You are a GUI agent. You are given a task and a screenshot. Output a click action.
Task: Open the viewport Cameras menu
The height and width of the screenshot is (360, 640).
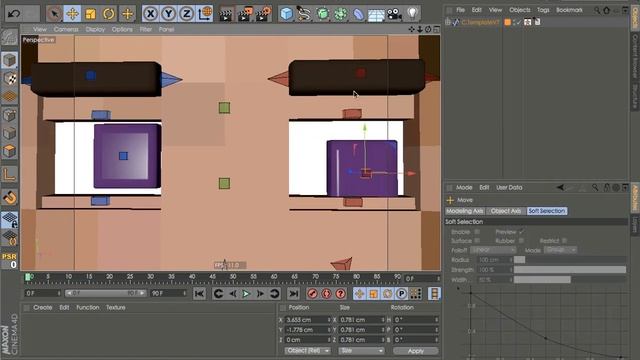point(66,29)
